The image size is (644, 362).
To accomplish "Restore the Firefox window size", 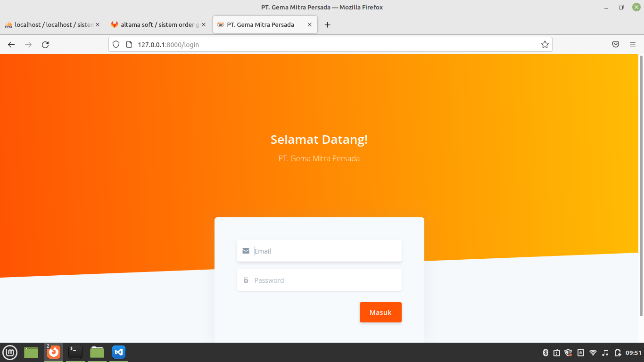I will pos(621,7).
